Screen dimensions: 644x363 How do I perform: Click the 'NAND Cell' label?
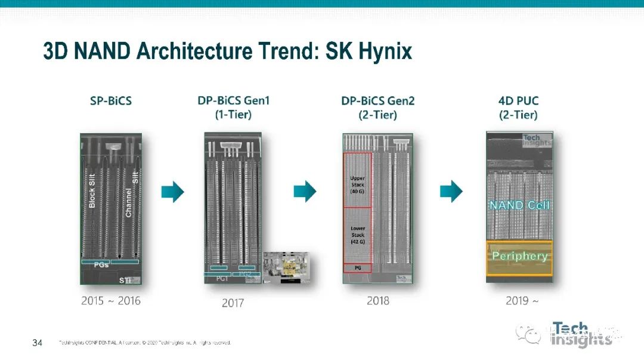[519, 205]
